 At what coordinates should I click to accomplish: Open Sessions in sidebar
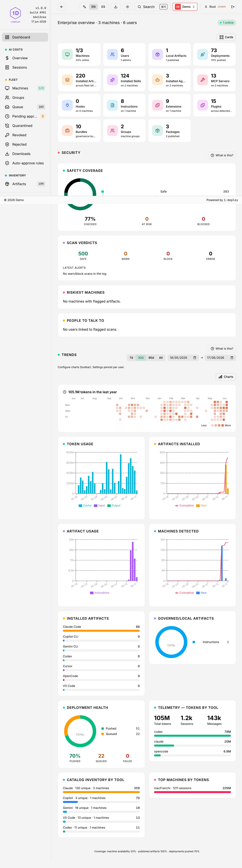coord(25,67)
